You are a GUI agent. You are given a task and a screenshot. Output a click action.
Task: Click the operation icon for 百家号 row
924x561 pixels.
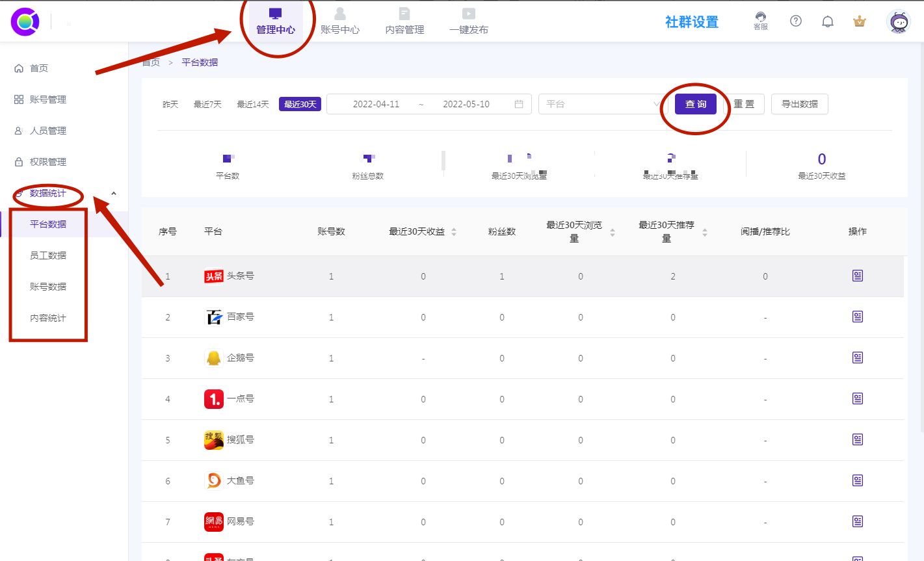(x=856, y=317)
